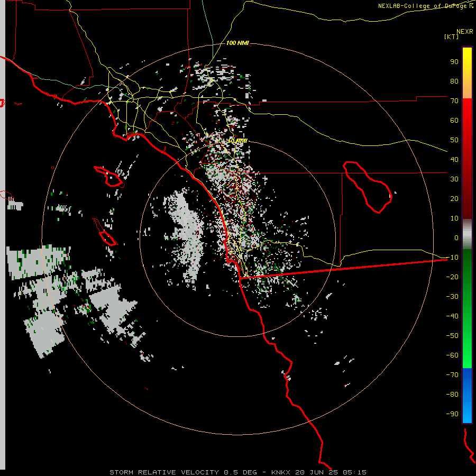This screenshot has width=476, height=476.
Task: Select the -60 value on the velocity scale
Action: click(x=452, y=355)
